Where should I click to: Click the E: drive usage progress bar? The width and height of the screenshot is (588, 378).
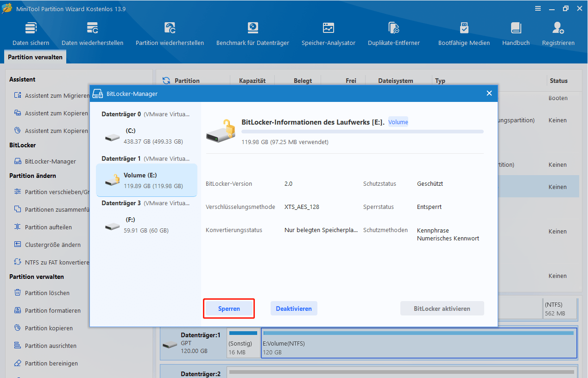(x=362, y=132)
